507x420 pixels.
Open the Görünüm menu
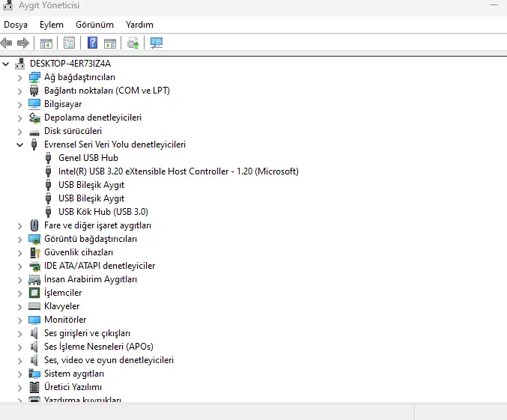(x=94, y=25)
